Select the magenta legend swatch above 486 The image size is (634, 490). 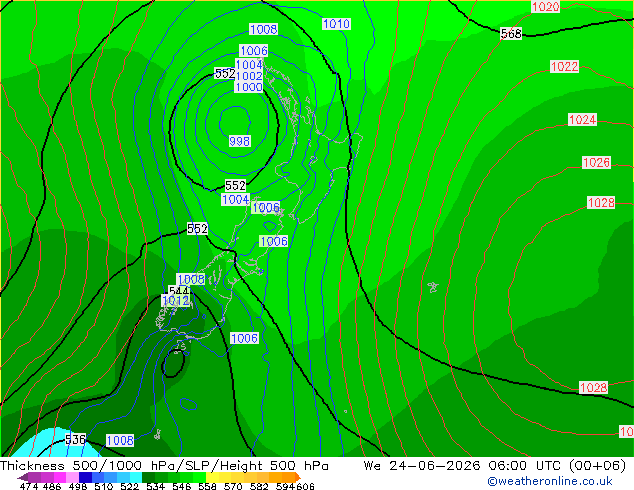coord(60,477)
